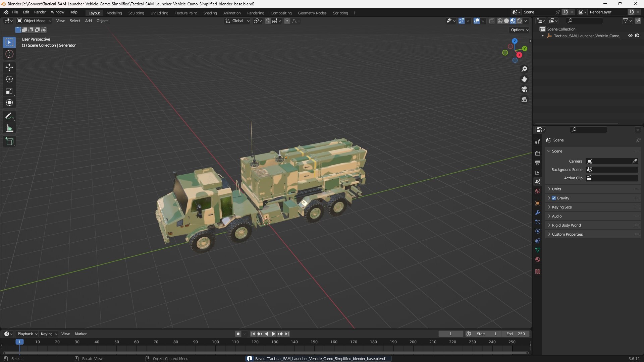Image resolution: width=644 pixels, height=362 pixels.
Task: Open the Playback dropdown
Action: click(27, 334)
